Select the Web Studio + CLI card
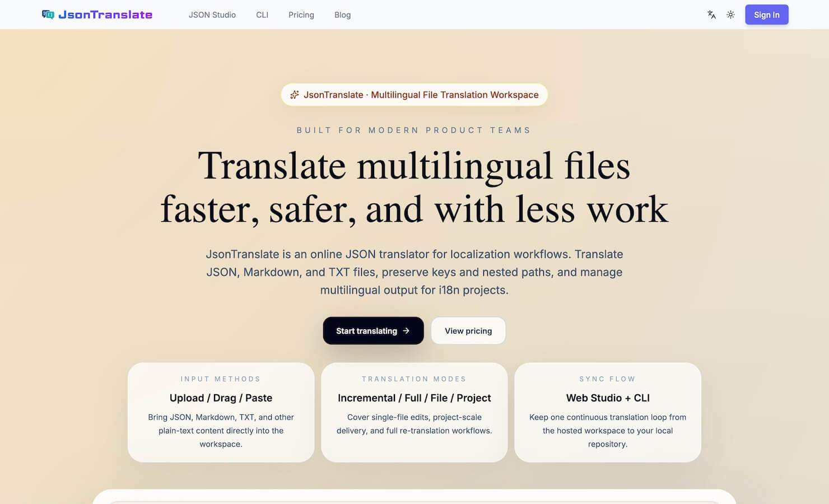Viewport: 829px width, 504px height. (608, 412)
